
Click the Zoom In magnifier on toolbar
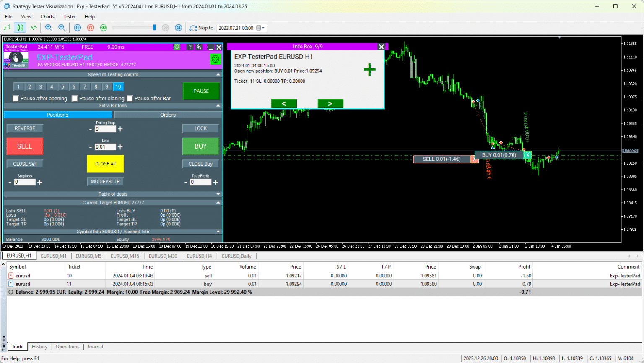point(49,28)
